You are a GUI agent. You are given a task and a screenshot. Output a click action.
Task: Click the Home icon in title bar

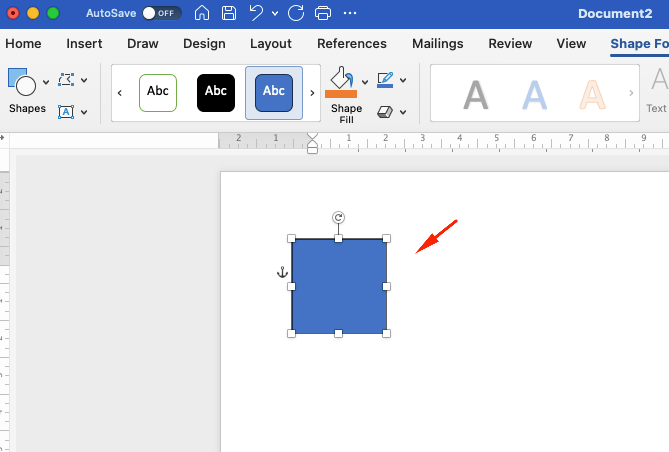click(202, 13)
